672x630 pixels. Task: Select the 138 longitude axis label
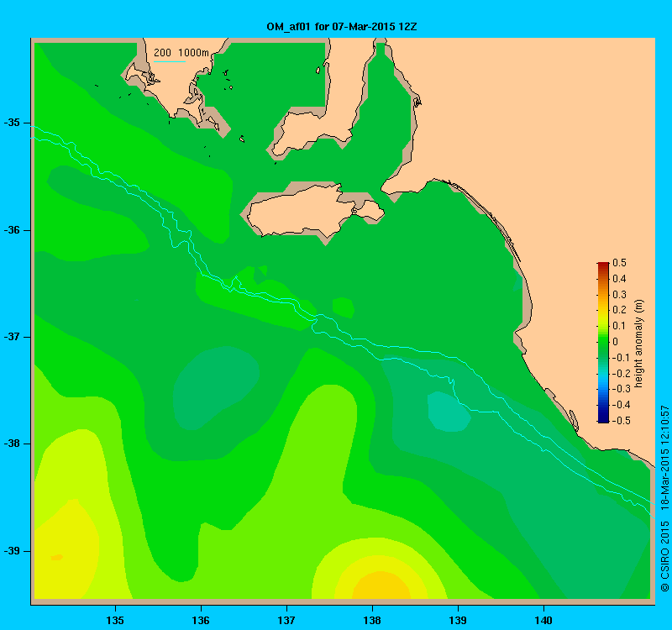pos(372,620)
